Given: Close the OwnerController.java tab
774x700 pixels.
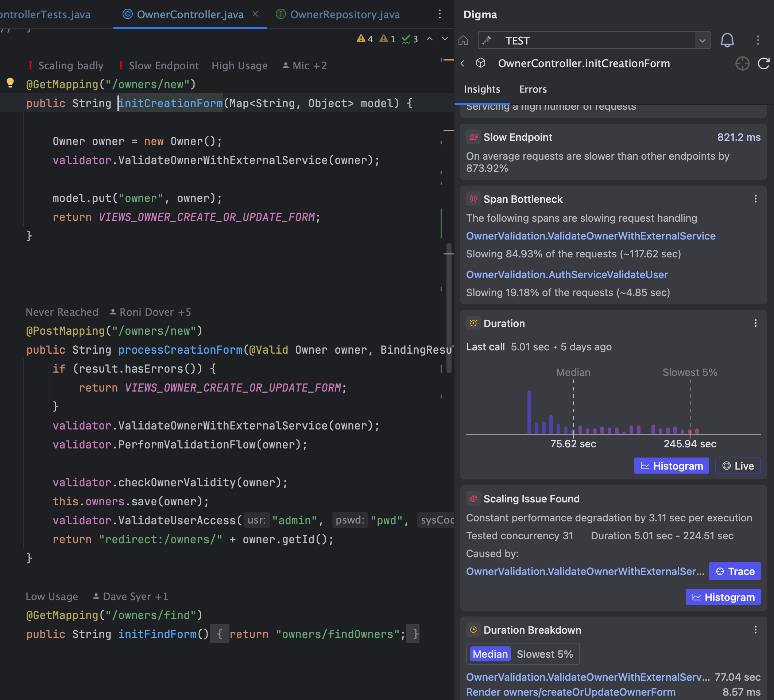Looking at the screenshot, I should click(x=255, y=14).
